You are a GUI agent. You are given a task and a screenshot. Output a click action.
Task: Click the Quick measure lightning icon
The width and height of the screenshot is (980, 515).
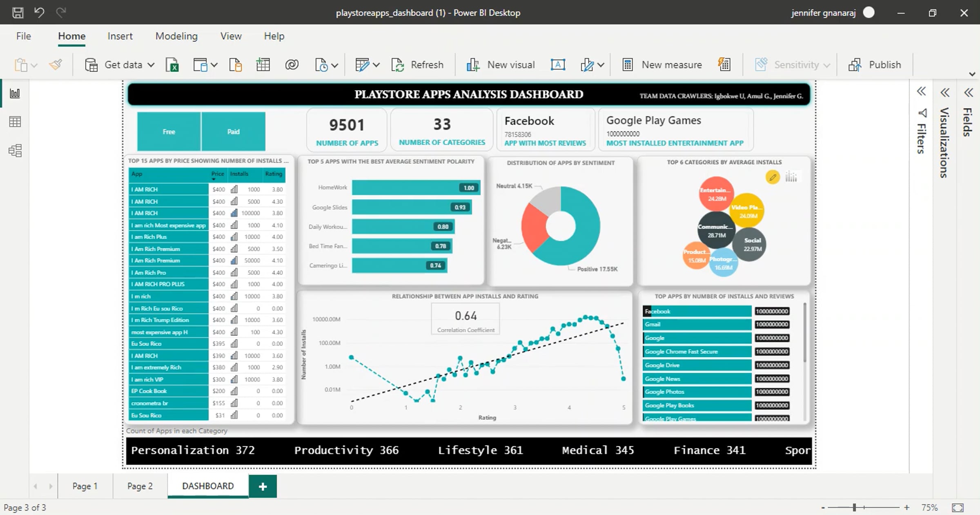pyautogui.click(x=724, y=64)
